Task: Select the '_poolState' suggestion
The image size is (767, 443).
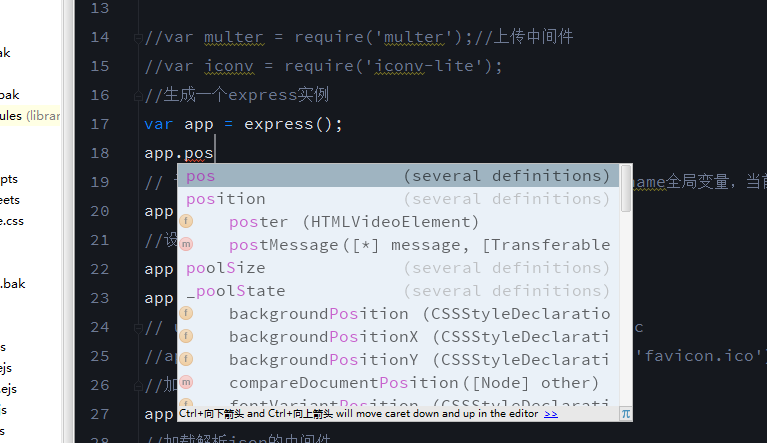Action: [x=398, y=291]
